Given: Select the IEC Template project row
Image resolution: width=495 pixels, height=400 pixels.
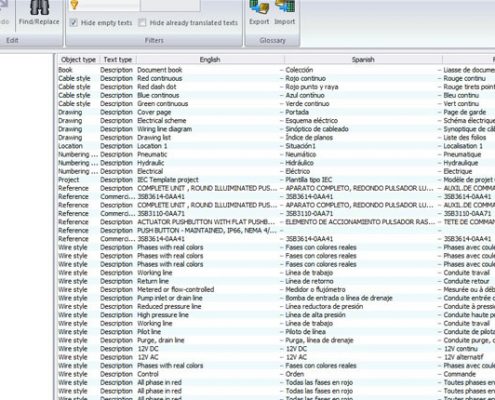Looking at the screenshot, I should [276, 180].
